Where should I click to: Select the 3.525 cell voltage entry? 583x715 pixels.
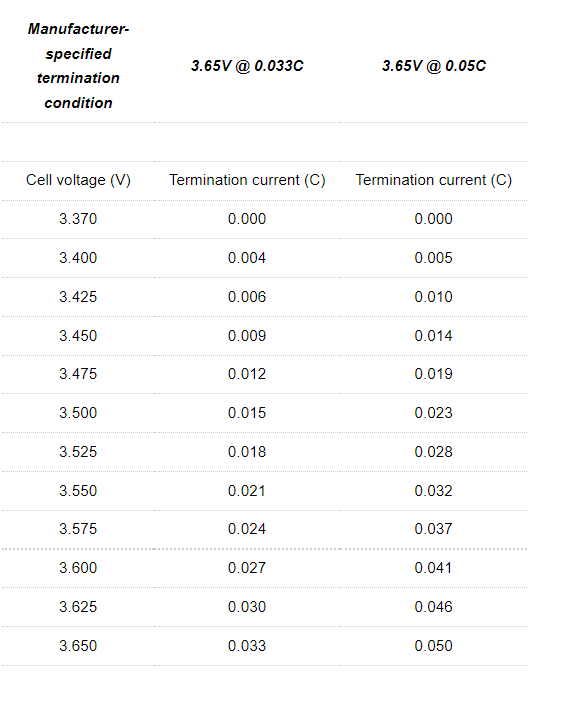[x=78, y=452]
